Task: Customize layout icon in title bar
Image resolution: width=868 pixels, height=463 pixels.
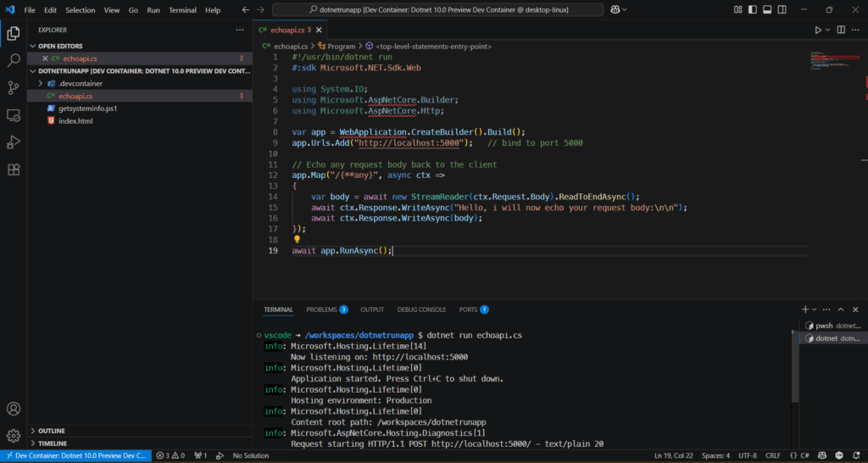Action: tap(737, 9)
